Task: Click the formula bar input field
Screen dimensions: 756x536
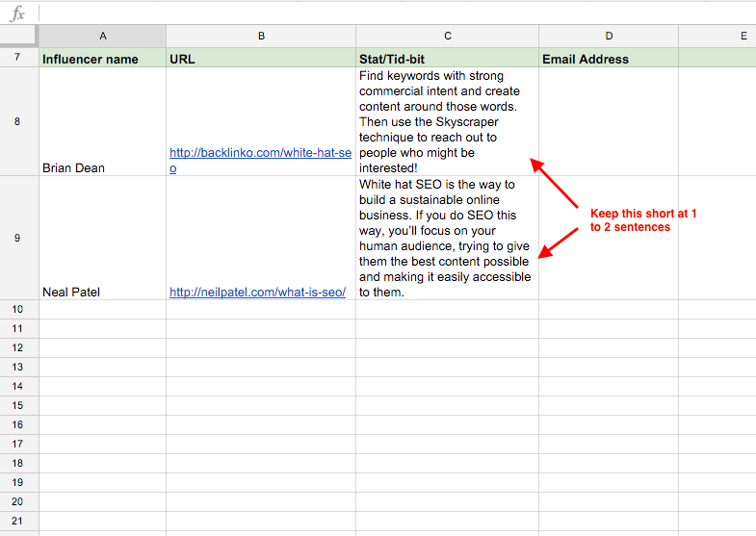Action: click(x=398, y=13)
